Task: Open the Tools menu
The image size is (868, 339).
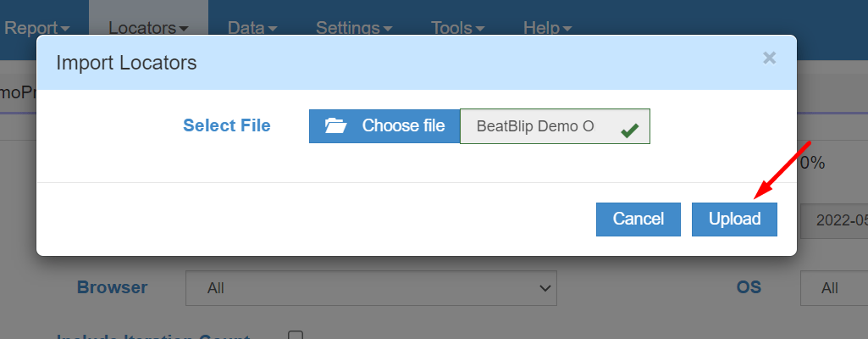Action: [x=457, y=28]
